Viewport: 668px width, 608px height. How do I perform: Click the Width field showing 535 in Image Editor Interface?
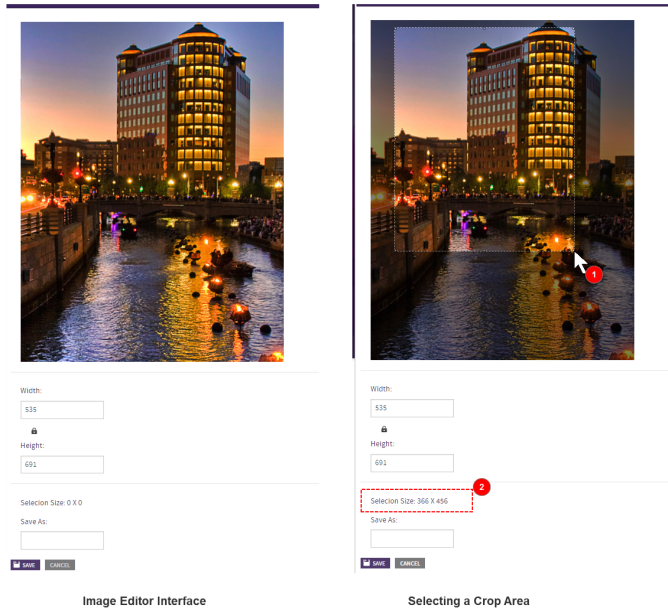[x=62, y=410]
